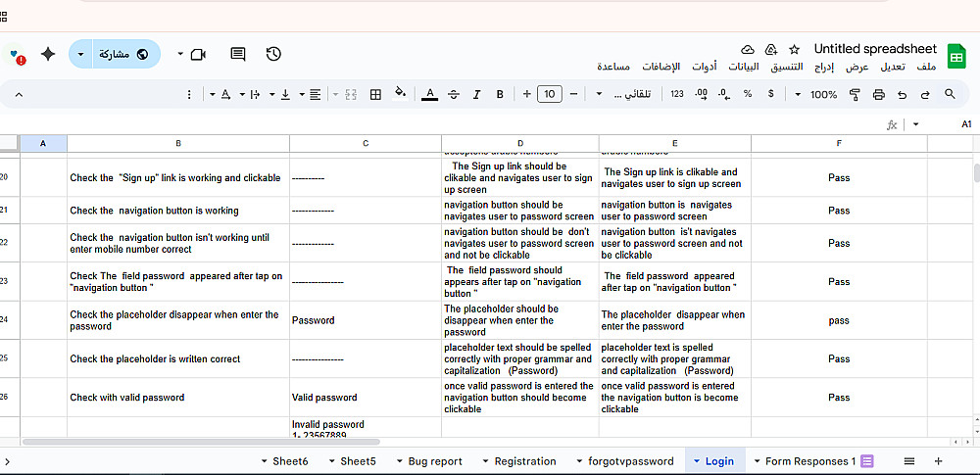The width and height of the screenshot is (980, 475).
Task: Click the move to folder icon
Action: coord(770,49)
